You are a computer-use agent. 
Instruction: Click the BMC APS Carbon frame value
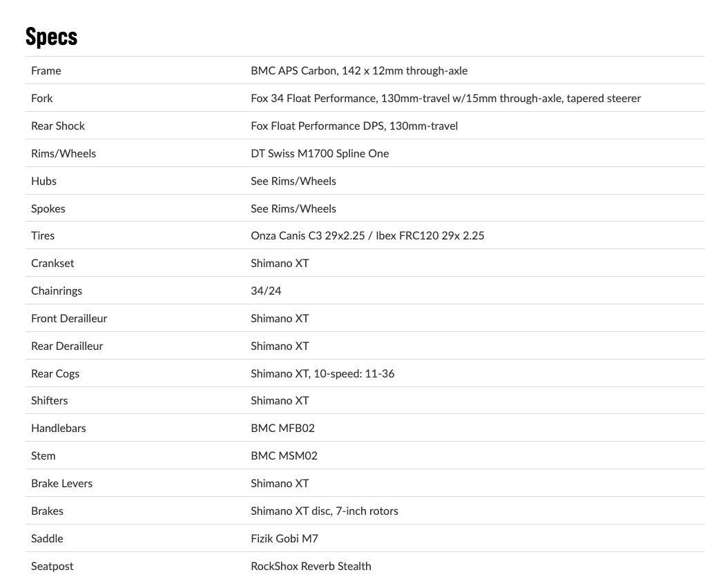(359, 70)
